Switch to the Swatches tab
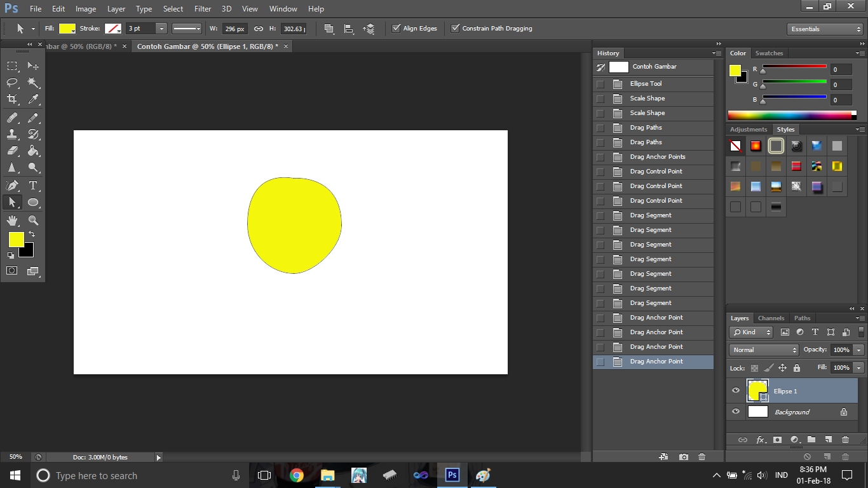 (x=769, y=53)
